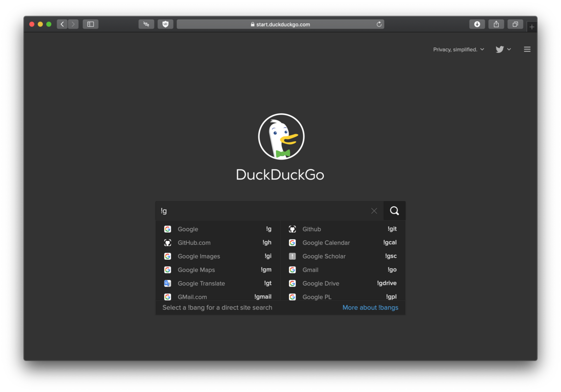Click the Google favicon in the !g row
Screen dimensions: 561x392
pos(168,229)
